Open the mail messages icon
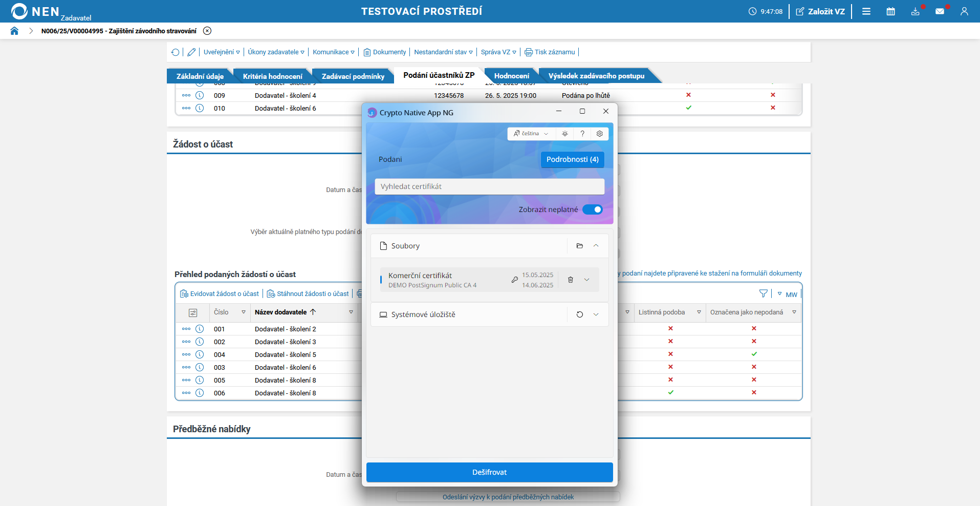Viewport: 980px width, 506px height. tap(940, 11)
